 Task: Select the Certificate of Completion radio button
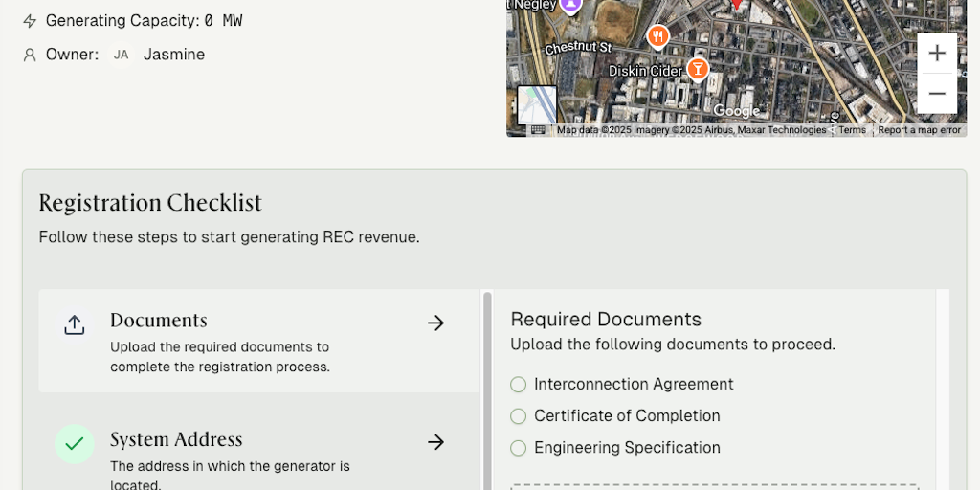(519, 416)
